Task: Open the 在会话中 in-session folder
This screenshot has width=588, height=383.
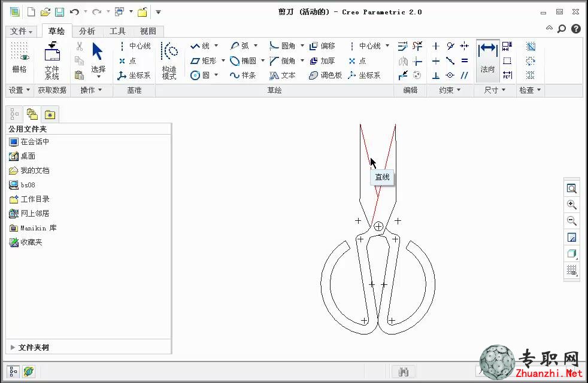Action: click(x=29, y=142)
